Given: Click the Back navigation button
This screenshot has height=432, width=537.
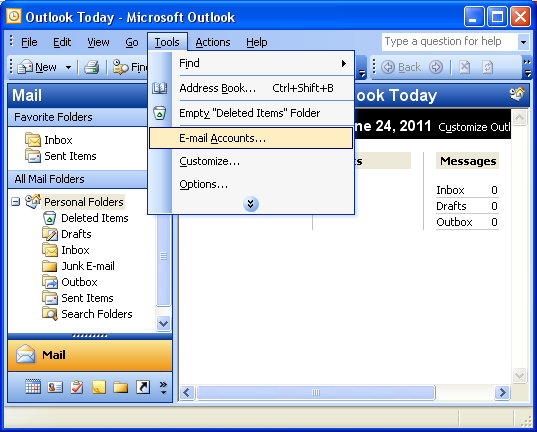Looking at the screenshot, I should coord(401,67).
